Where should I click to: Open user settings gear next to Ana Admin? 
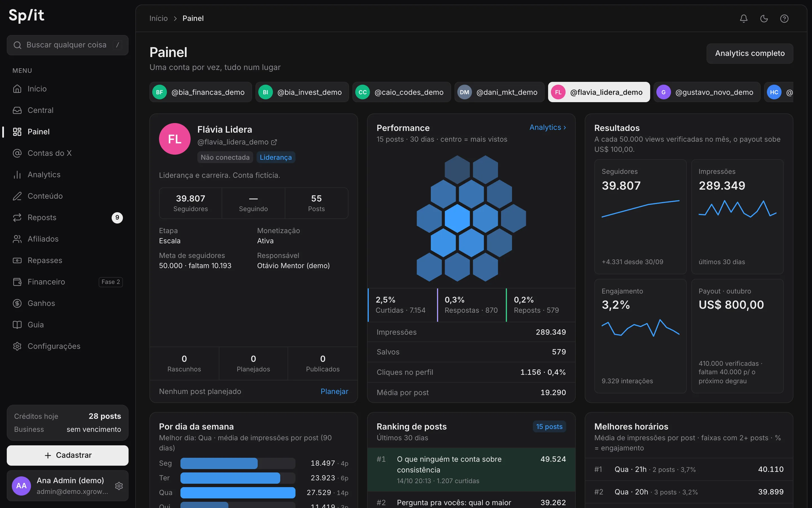point(119,486)
